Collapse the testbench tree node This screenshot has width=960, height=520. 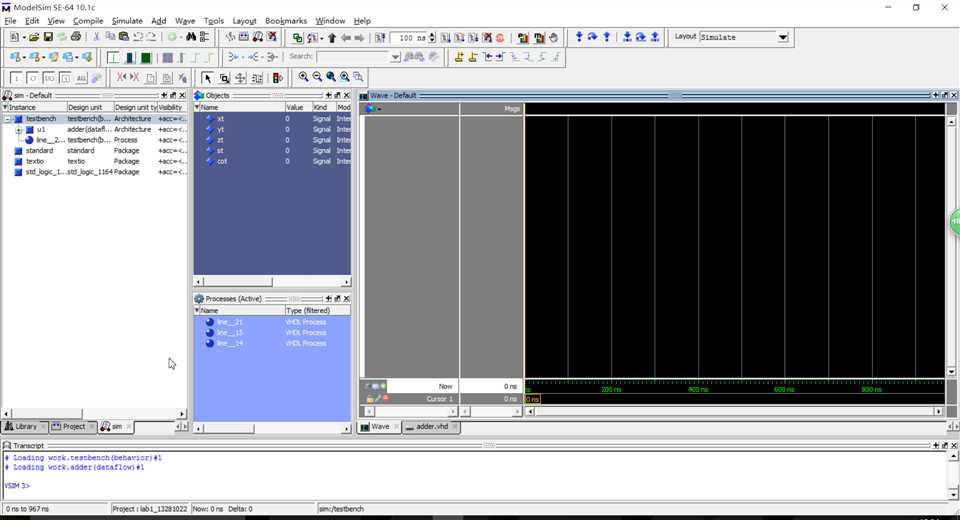[x=7, y=119]
